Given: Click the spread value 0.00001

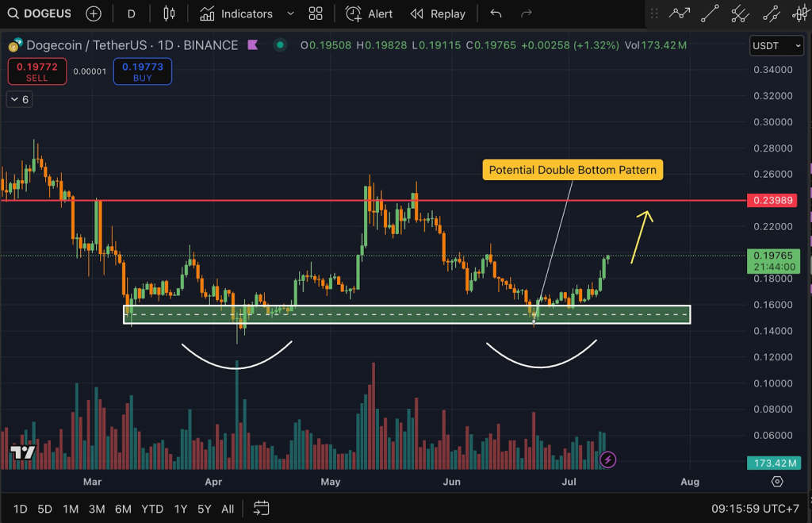Looking at the screenshot, I should pyautogui.click(x=90, y=71).
